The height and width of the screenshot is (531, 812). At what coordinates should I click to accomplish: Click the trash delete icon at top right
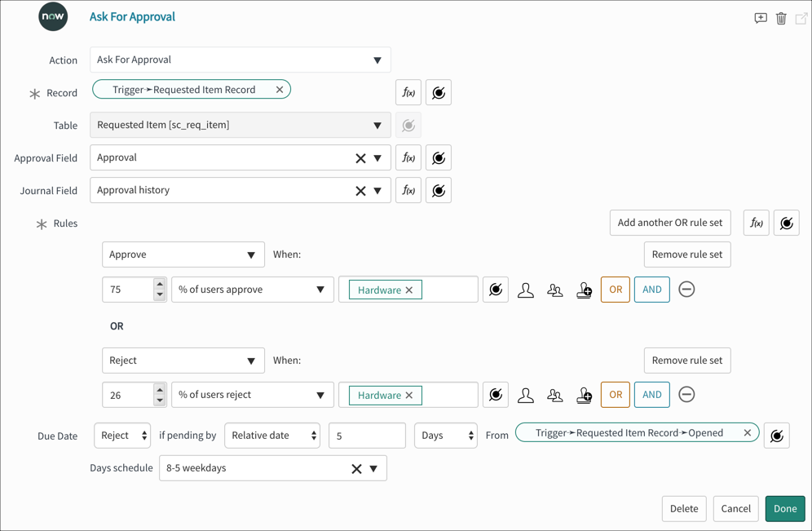pos(781,17)
